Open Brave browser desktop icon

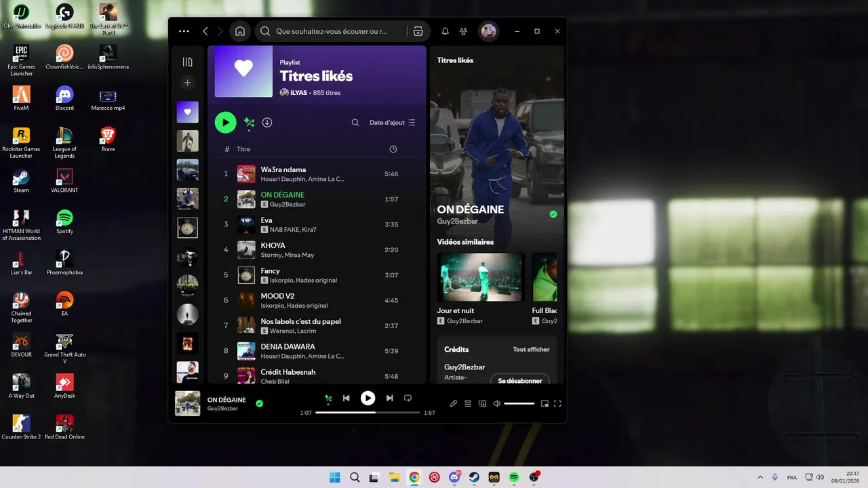tap(108, 140)
